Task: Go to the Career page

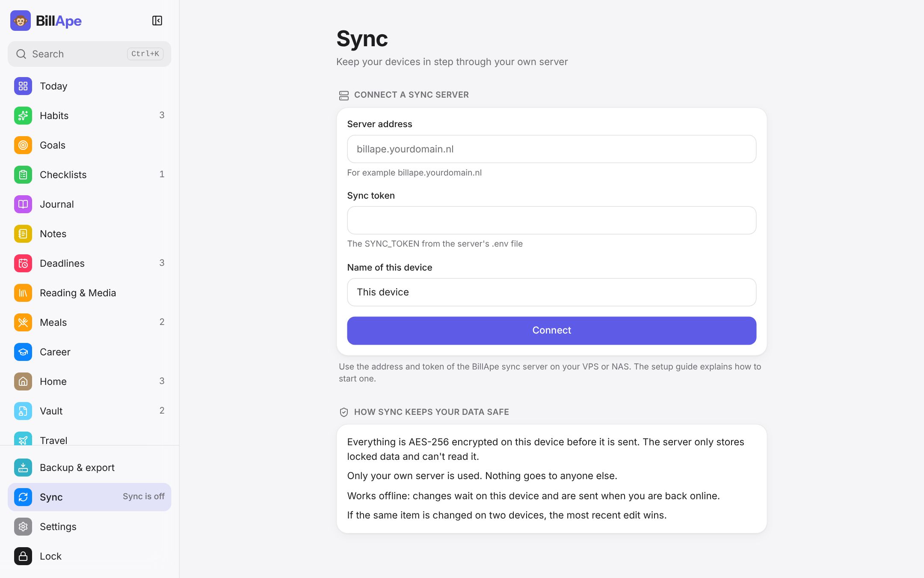Action: (89, 352)
